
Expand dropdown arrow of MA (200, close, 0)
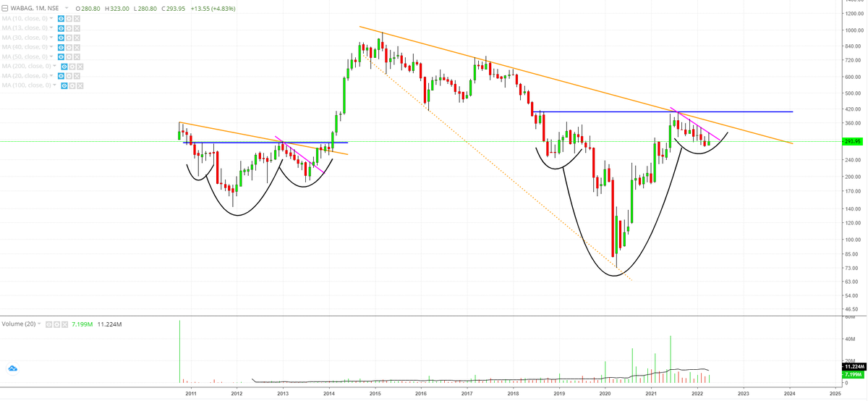(x=54, y=65)
